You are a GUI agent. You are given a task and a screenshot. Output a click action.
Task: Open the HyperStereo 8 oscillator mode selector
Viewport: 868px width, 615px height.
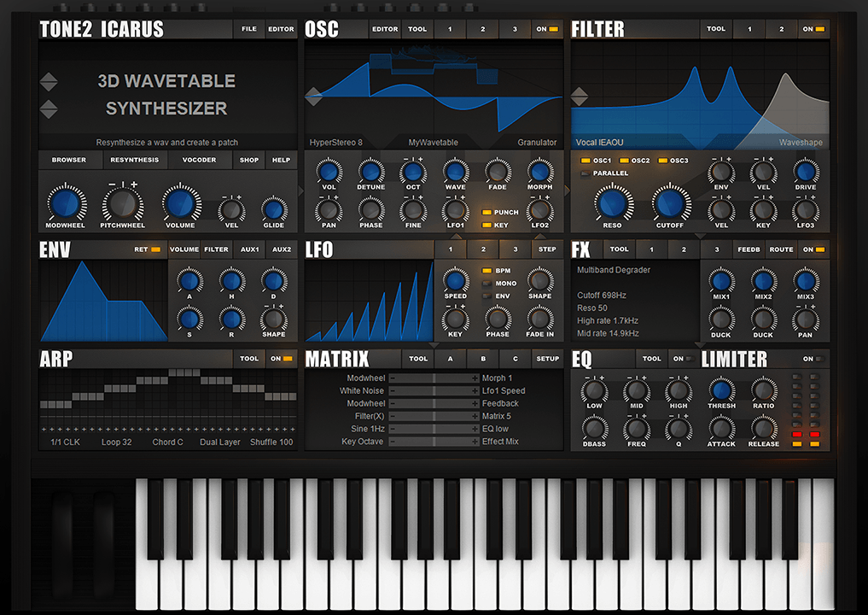(x=336, y=143)
